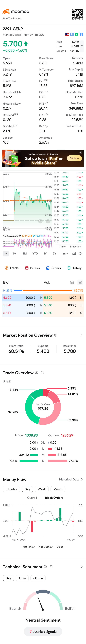Screen dimensions: 86x644
Task: Open chart indicators line icon
Action: [74, 254]
